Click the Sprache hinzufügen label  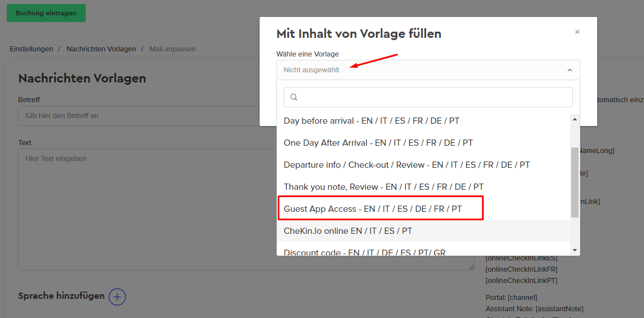coord(62,296)
